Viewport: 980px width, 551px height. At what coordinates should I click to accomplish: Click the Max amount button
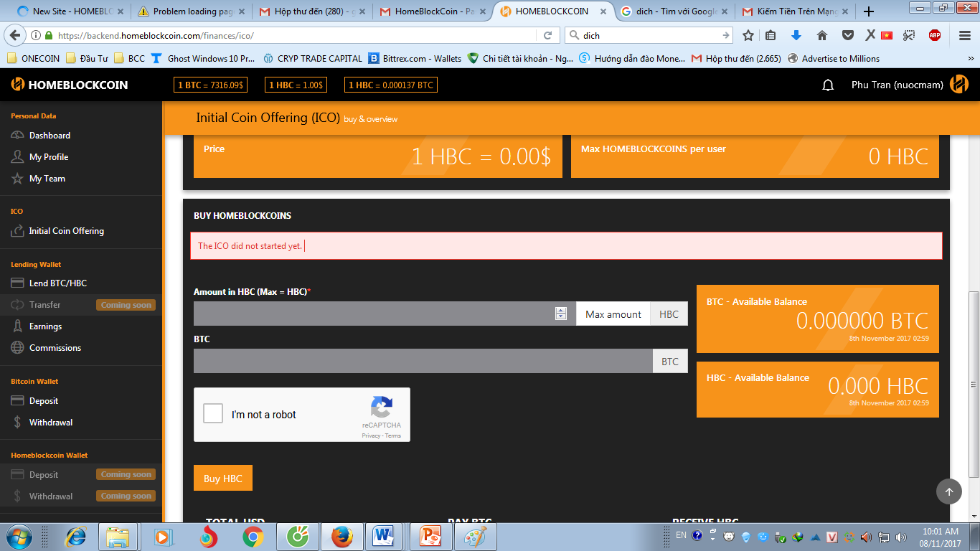point(613,314)
